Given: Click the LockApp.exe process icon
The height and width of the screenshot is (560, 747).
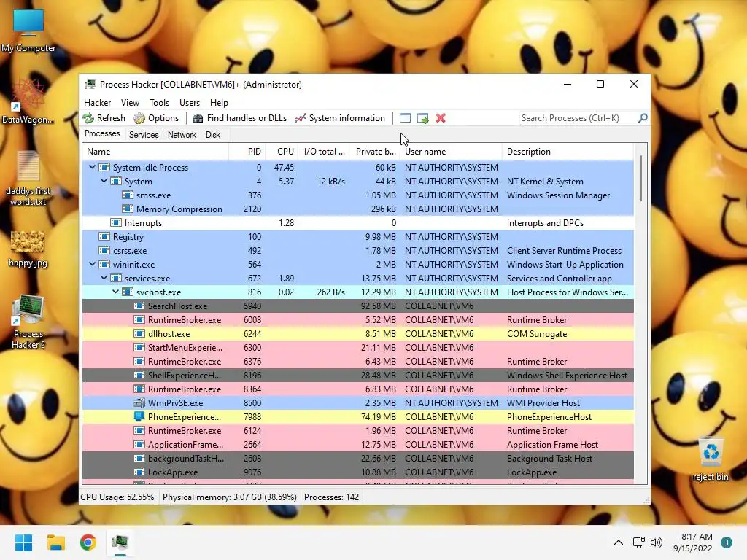Looking at the screenshot, I should pyautogui.click(x=139, y=472).
